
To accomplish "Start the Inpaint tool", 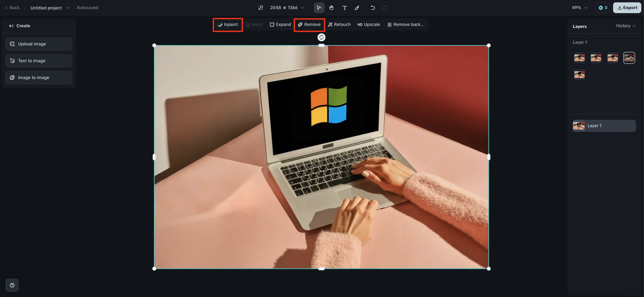I will point(228,25).
